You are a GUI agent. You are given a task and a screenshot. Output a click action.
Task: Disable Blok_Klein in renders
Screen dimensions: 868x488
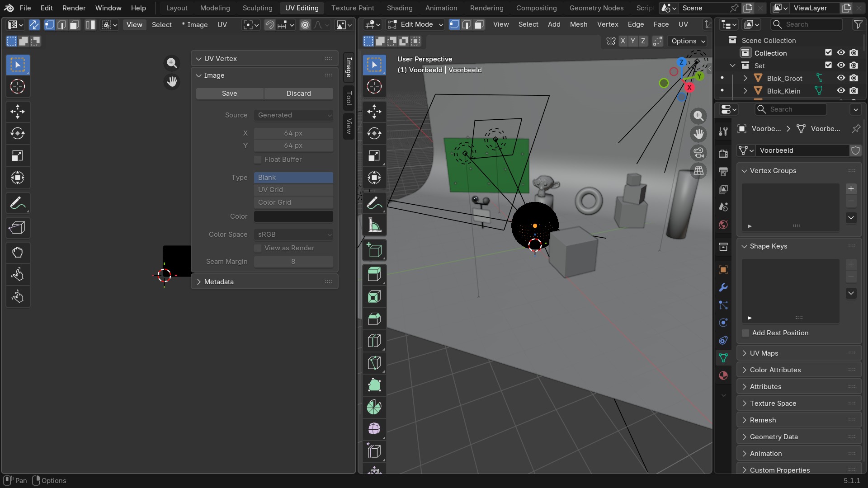point(854,91)
